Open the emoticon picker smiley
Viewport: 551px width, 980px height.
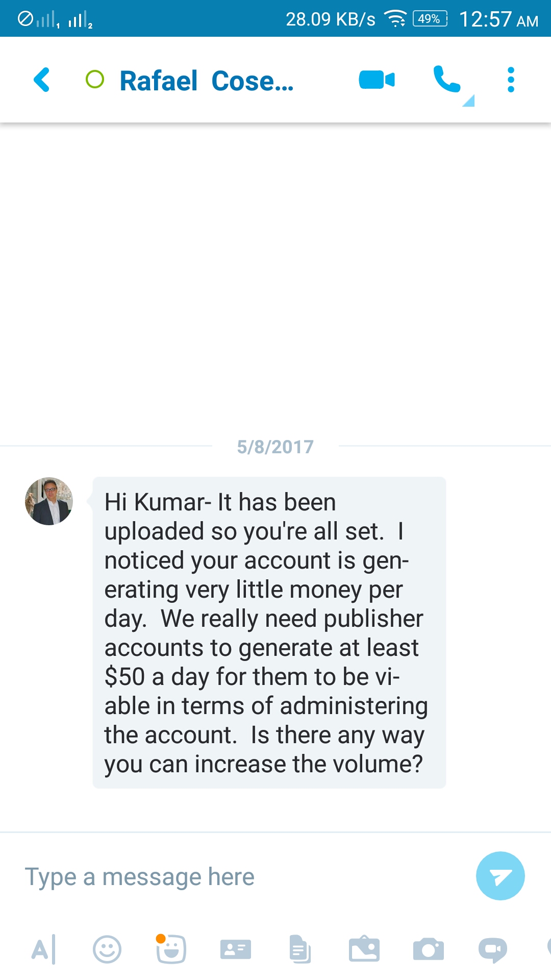coord(107,950)
